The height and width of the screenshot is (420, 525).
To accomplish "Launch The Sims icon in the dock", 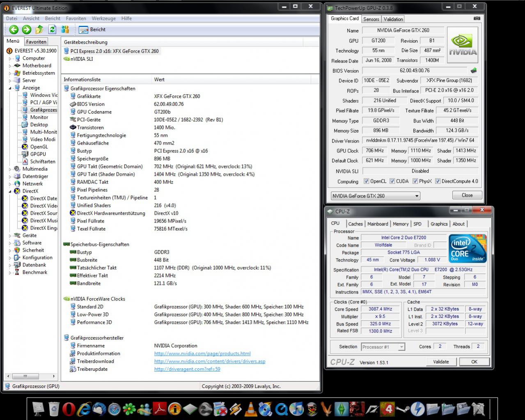I will pos(342,409).
